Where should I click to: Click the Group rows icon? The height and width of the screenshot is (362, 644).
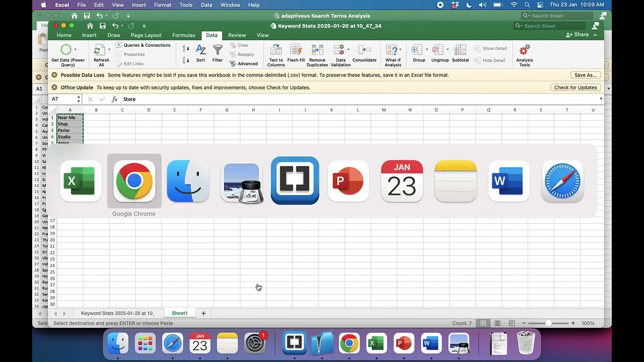pyautogui.click(x=417, y=50)
